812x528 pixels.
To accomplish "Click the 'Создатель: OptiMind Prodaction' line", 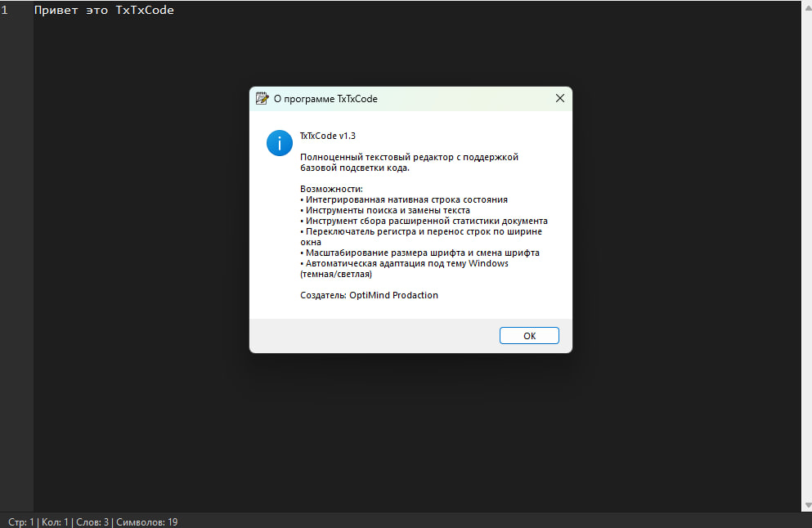I will 370,295.
